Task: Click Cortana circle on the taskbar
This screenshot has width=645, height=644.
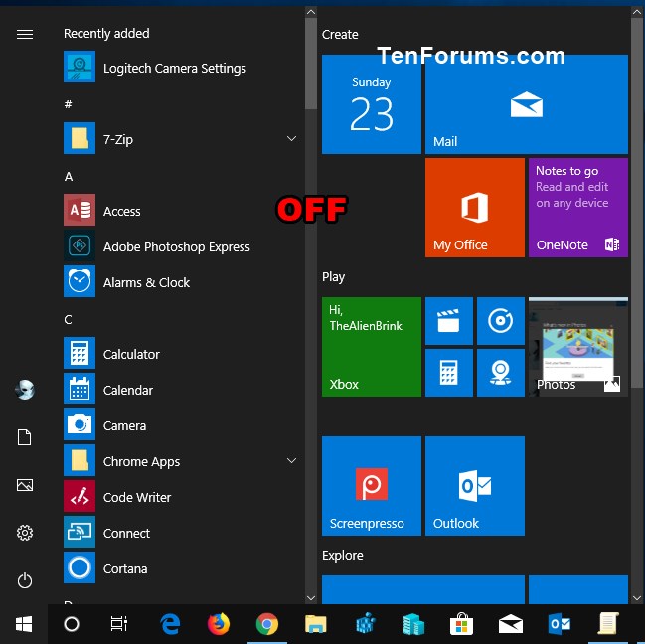Action: [72, 624]
